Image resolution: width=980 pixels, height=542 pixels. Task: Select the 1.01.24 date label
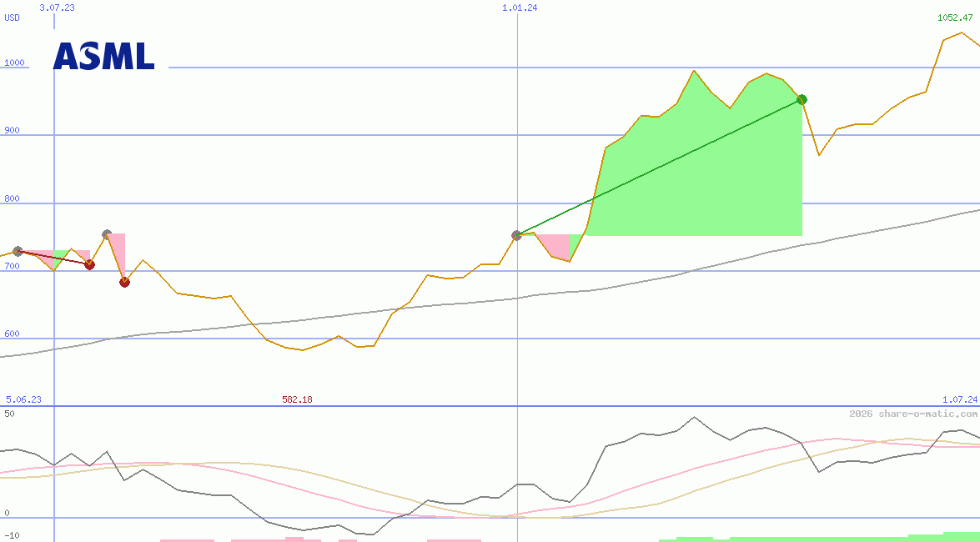520,8
